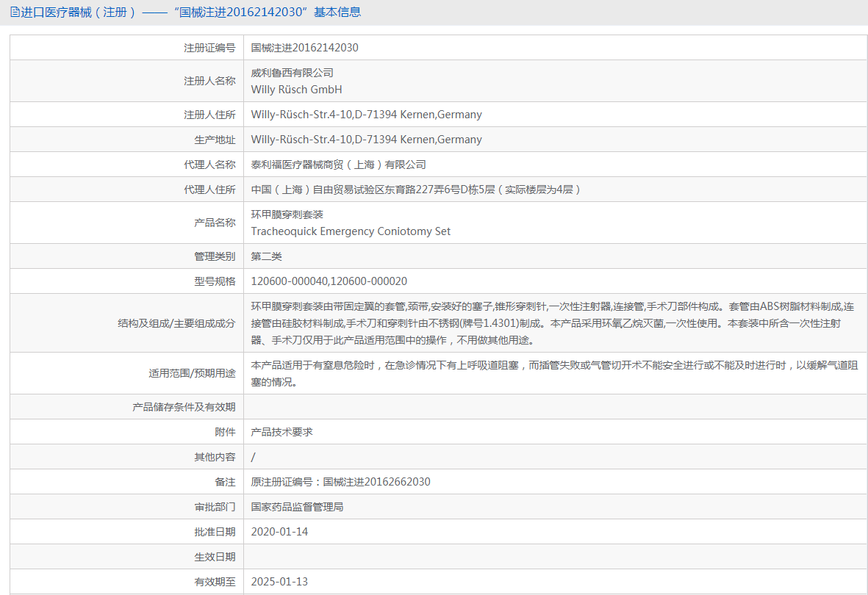The height and width of the screenshot is (595, 868).
Task: Select the value '第二类'
Action: (x=266, y=256)
